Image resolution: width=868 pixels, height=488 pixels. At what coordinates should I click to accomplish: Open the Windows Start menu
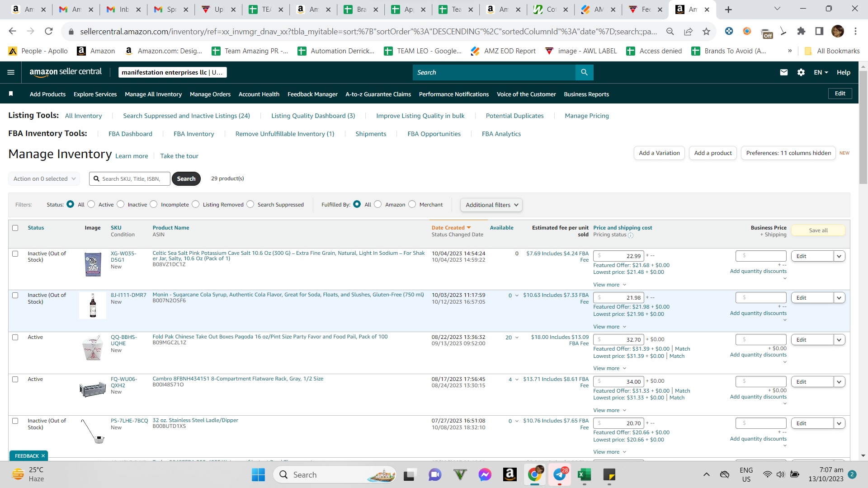point(258,474)
